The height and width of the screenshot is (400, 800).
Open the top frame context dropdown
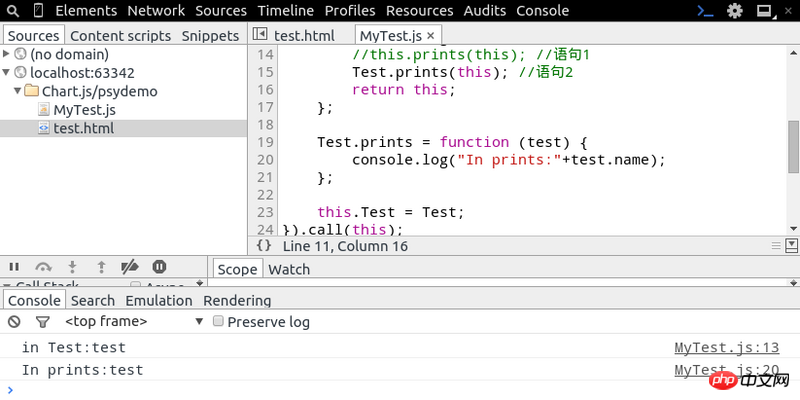point(135,322)
